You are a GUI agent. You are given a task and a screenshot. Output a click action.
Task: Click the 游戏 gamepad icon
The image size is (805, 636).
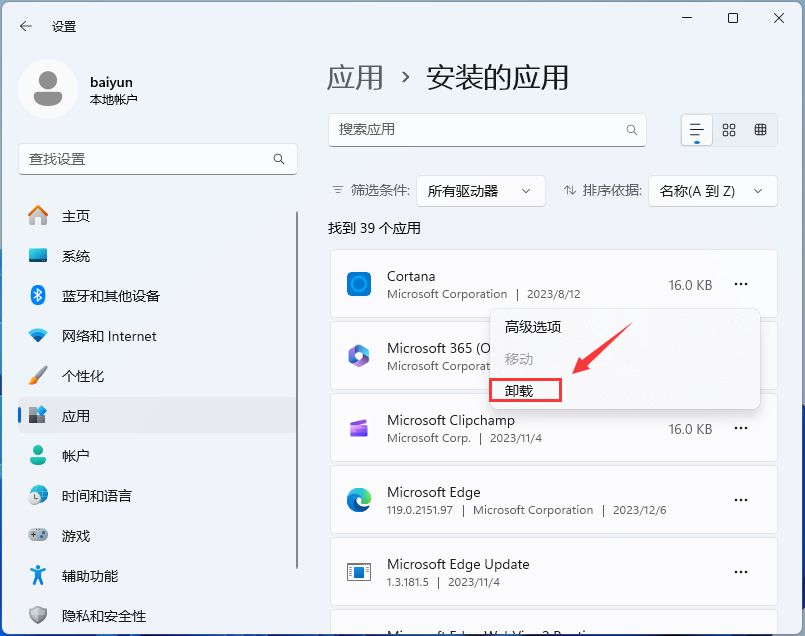coord(38,535)
